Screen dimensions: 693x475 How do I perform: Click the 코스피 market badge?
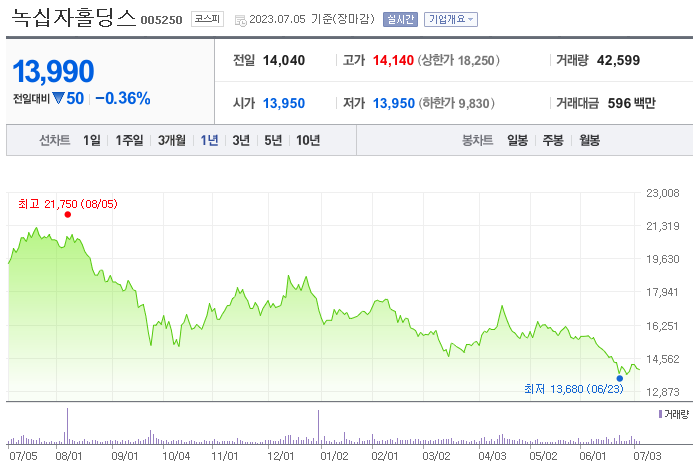(x=207, y=19)
